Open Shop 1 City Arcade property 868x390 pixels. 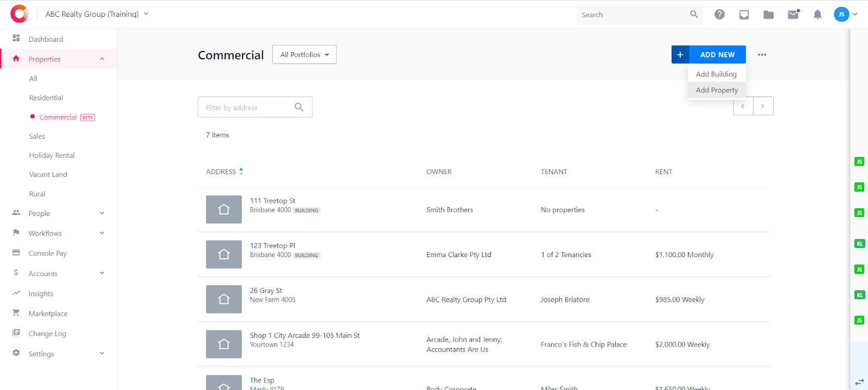tap(305, 336)
